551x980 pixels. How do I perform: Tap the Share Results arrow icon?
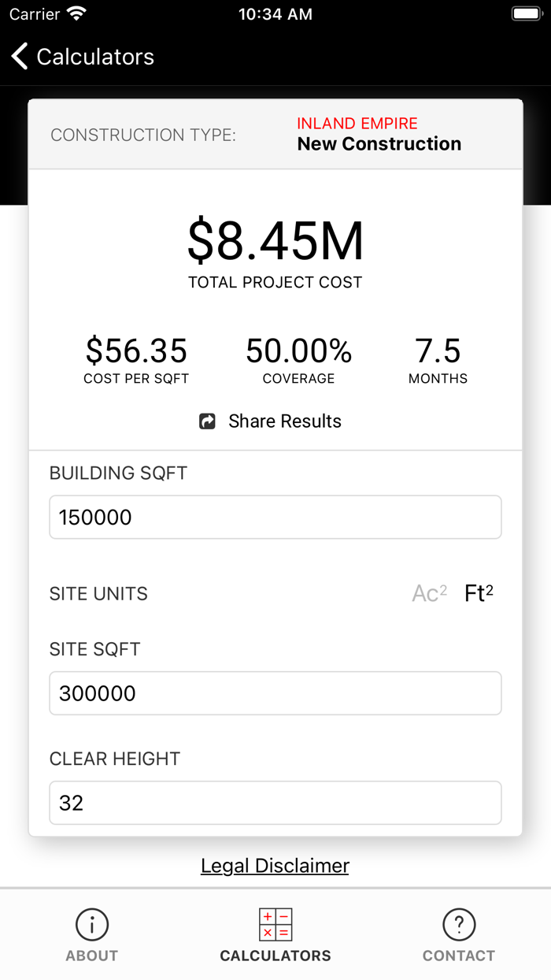[206, 421]
